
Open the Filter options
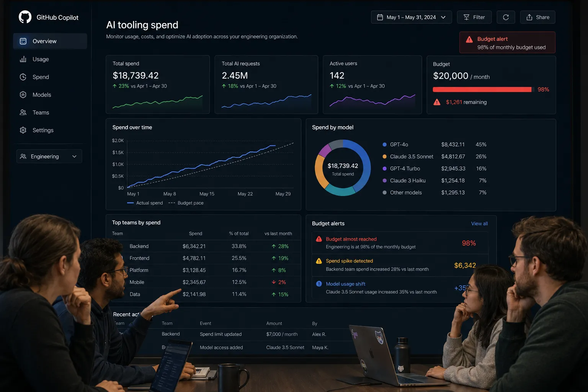474,17
